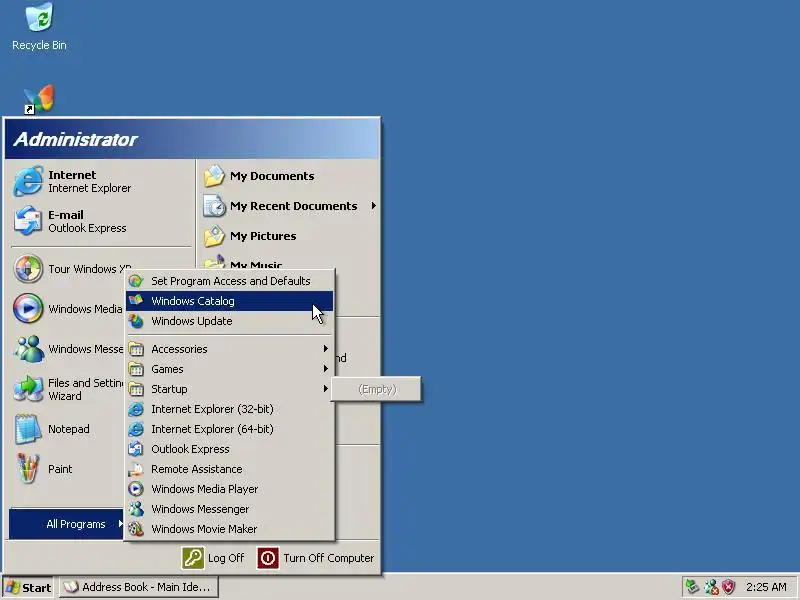Click Outlook Express icon in All Programs
The height and width of the screenshot is (600, 800).
point(136,449)
